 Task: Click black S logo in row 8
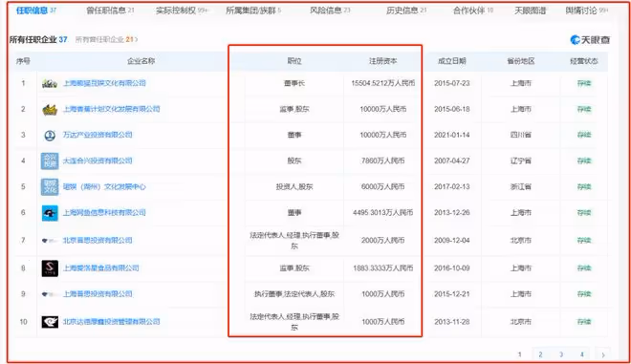pos(50,268)
